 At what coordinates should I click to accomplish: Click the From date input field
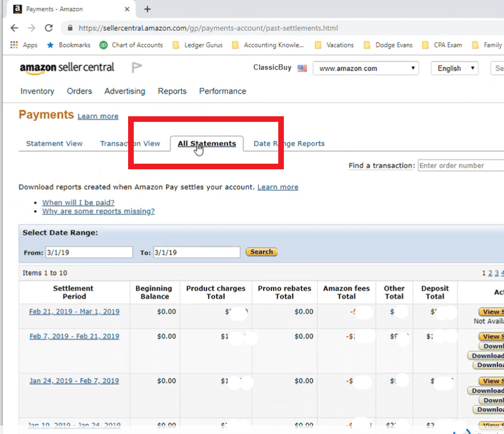[89, 252]
